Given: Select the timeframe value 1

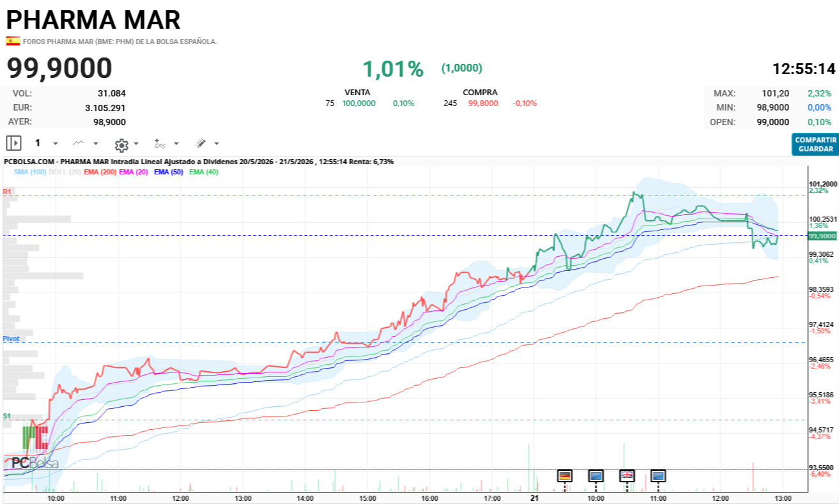Looking at the screenshot, I should click(x=38, y=143).
